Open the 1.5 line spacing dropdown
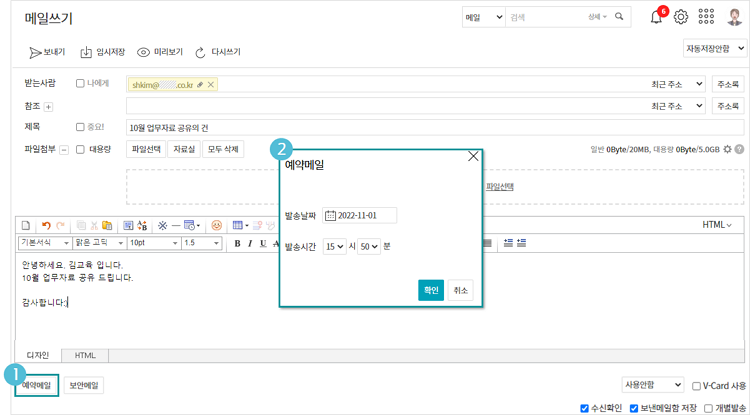The width and height of the screenshot is (750, 415). [201, 243]
